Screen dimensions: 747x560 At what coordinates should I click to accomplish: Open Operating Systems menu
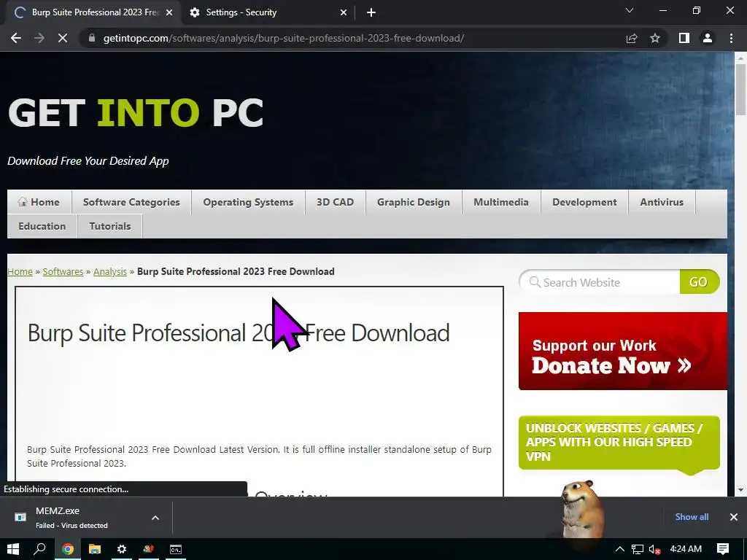click(x=248, y=202)
